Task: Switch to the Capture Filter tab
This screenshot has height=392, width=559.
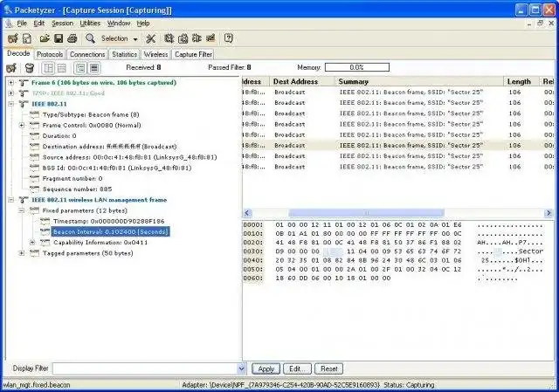Action: [x=193, y=54]
